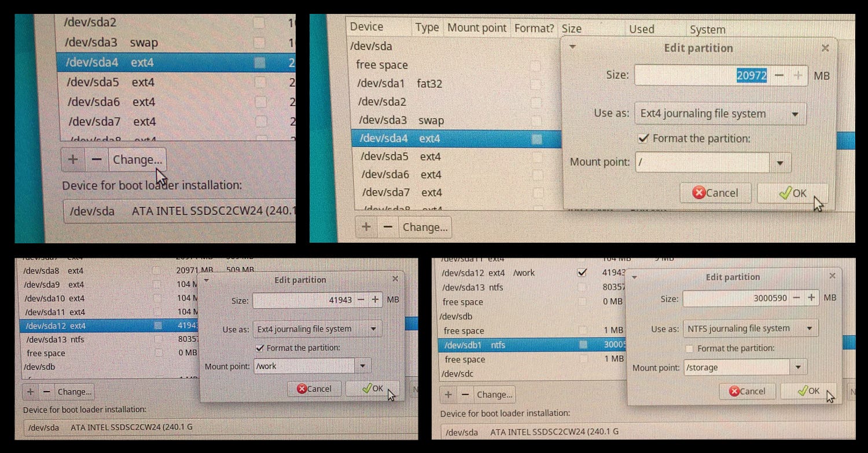This screenshot has width=868, height=453.
Task: Untick the checkbox on the /dev/sda12 /work row
Action: (583, 272)
